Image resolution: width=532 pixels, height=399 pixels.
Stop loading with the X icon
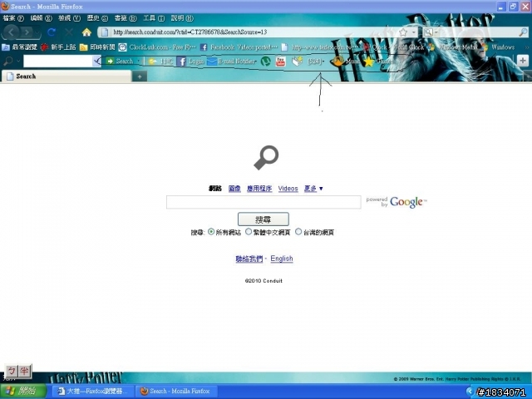[x=69, y=32]
